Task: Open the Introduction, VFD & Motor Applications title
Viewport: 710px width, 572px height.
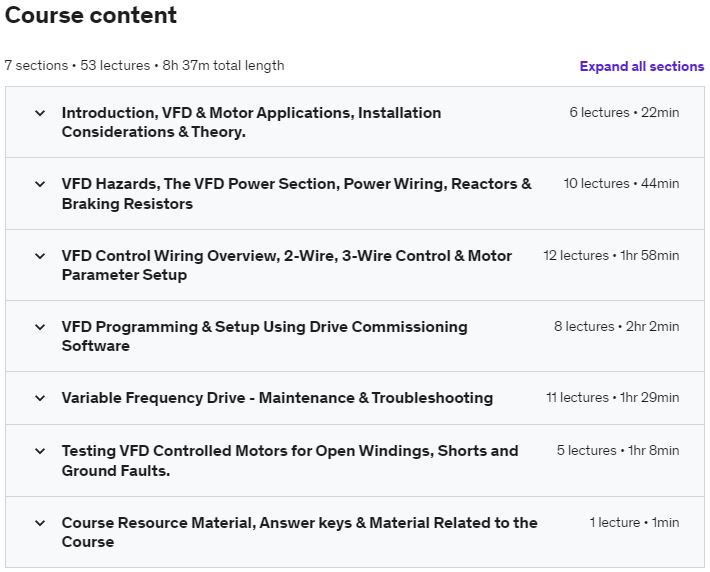Action: pyautogui.click(x=251, y=122)
